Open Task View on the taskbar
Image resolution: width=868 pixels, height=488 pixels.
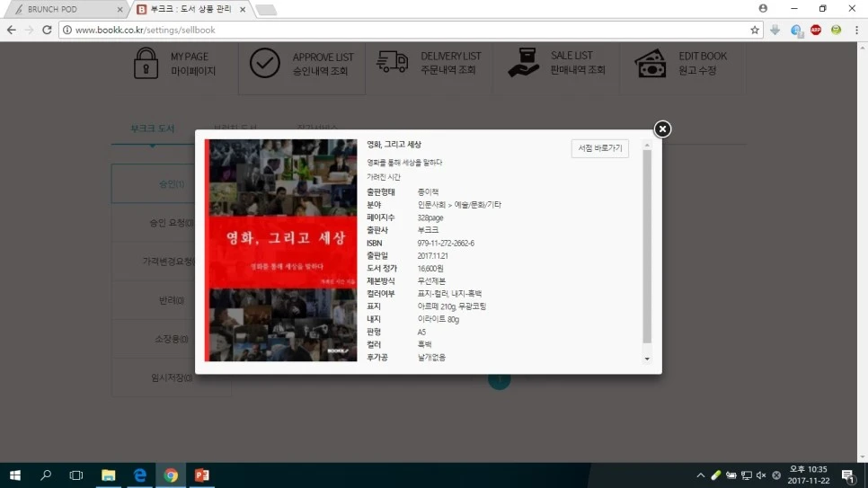tap(75, 475)
